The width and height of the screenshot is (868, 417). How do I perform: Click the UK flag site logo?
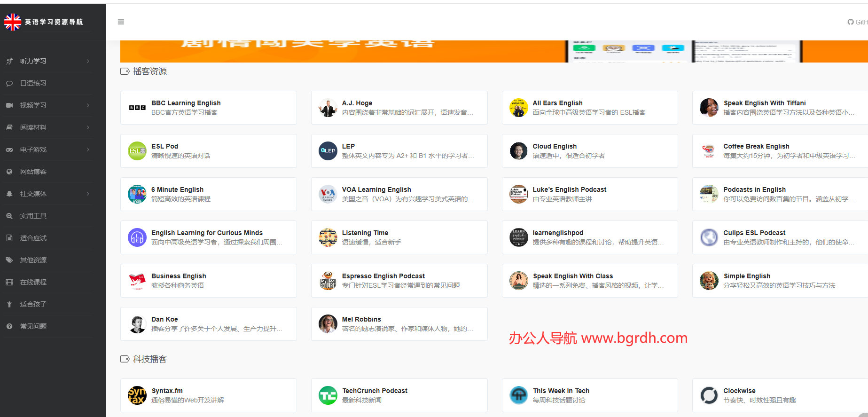coord(13,22)
